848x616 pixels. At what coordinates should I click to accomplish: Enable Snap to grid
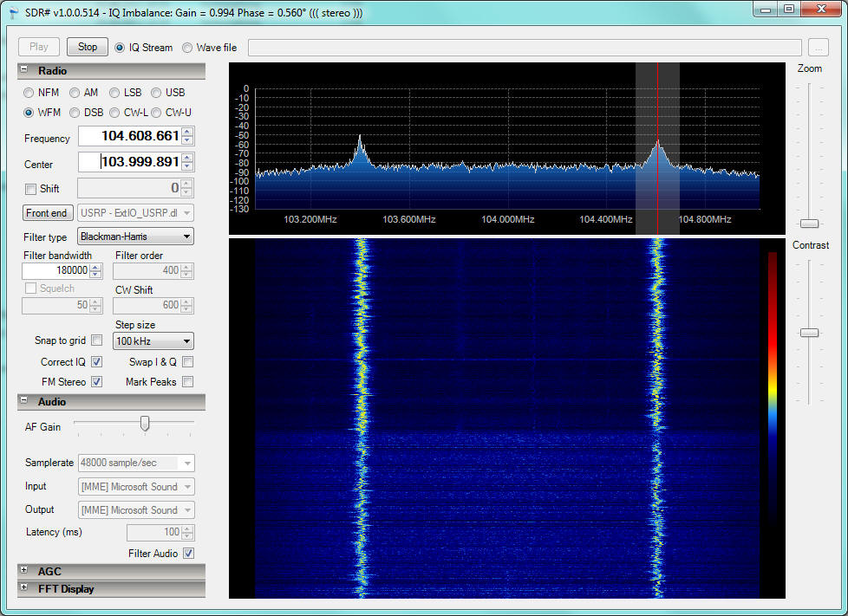pyautogui.click(x=97, y=340)
